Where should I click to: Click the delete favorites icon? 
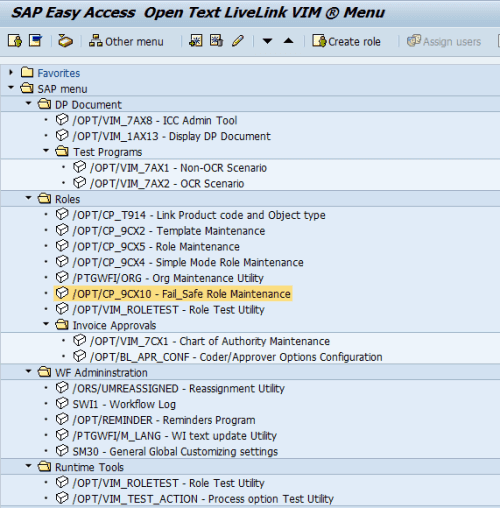[216, 41]
